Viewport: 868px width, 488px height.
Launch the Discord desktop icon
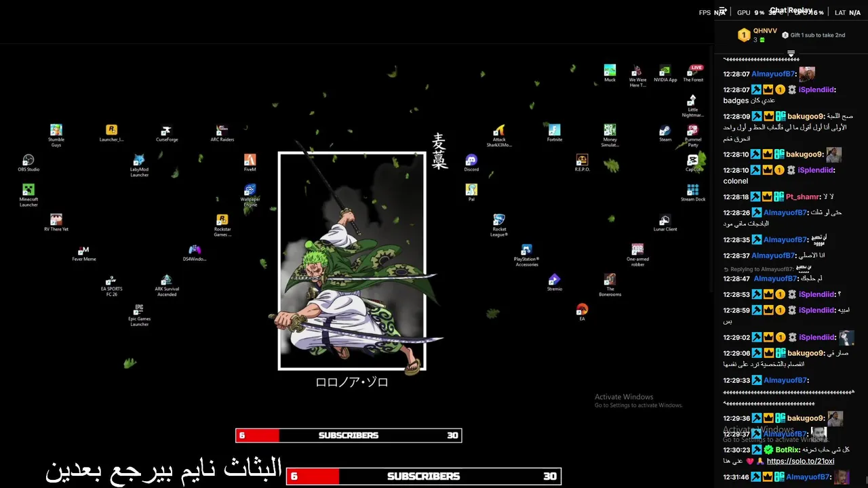click(471, 163)
